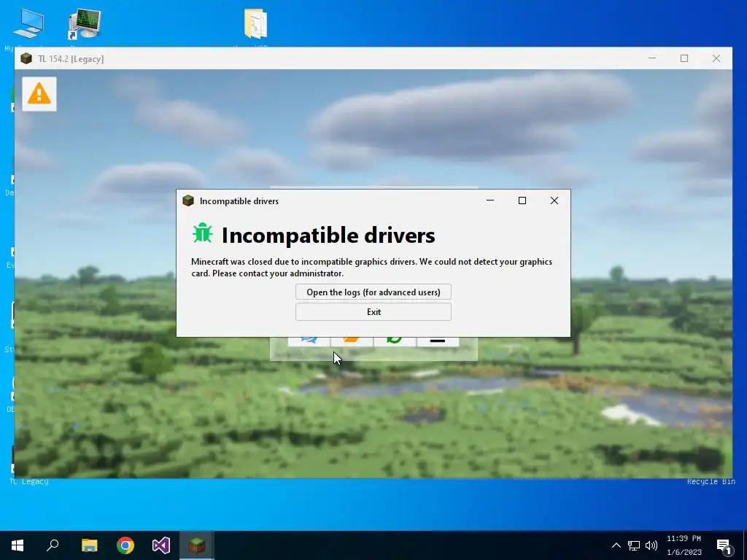
Task: Open Visual Studio from taskbar
Action: [161, 545]
